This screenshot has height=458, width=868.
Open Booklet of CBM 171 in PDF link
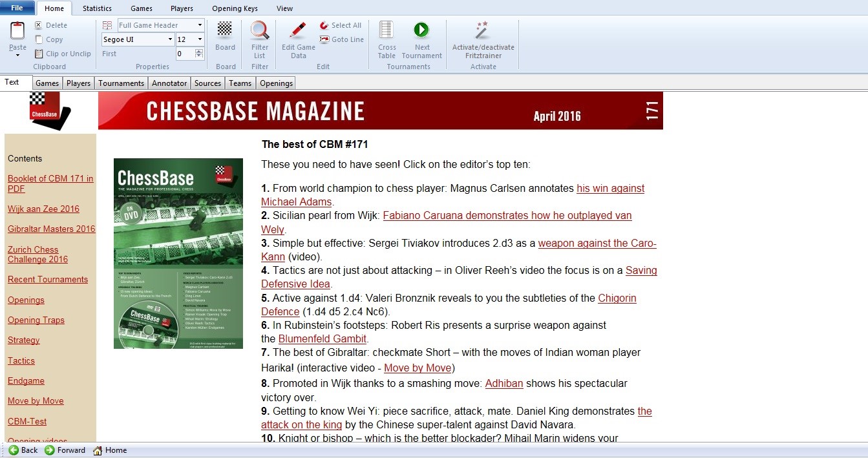50,183
